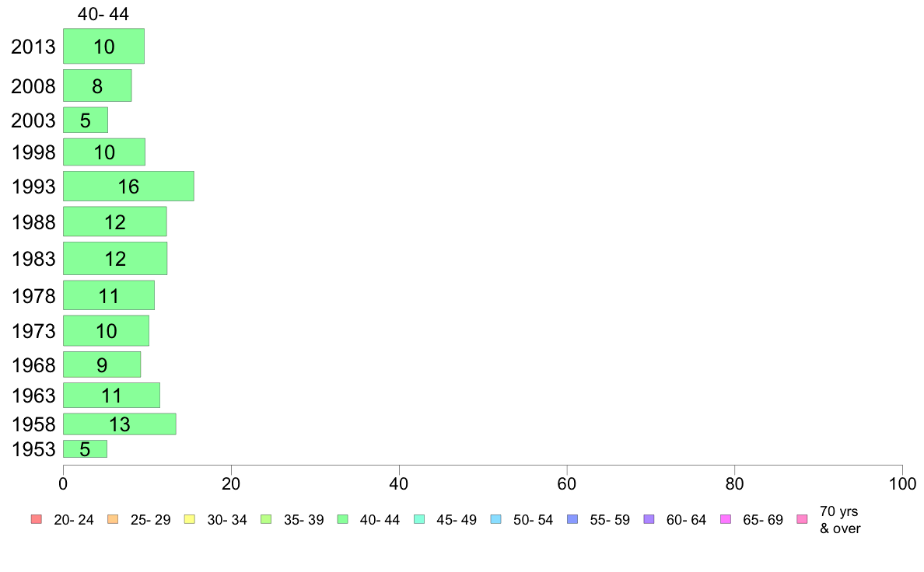The height and width of the screenshot is (572, 924).
Task: Click the 50-54 blue legend swatch
Action: coord(496,519)
